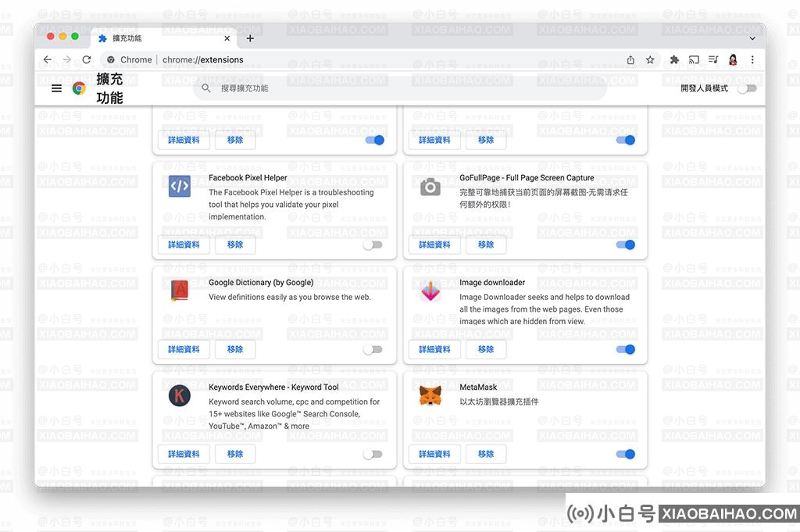The image size is (800, 532).
Task: Open 詳細資料 for Google Dictionary
Action: click(x=184, y=349)
